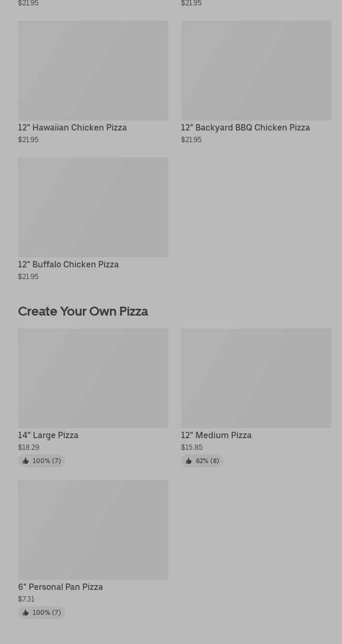Click the $18.29 price of Large Pizza
The image size is (342, 644).
click(29, 448)
